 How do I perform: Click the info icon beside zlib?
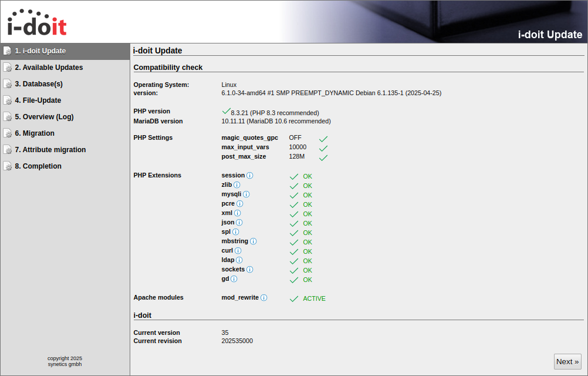237,185
